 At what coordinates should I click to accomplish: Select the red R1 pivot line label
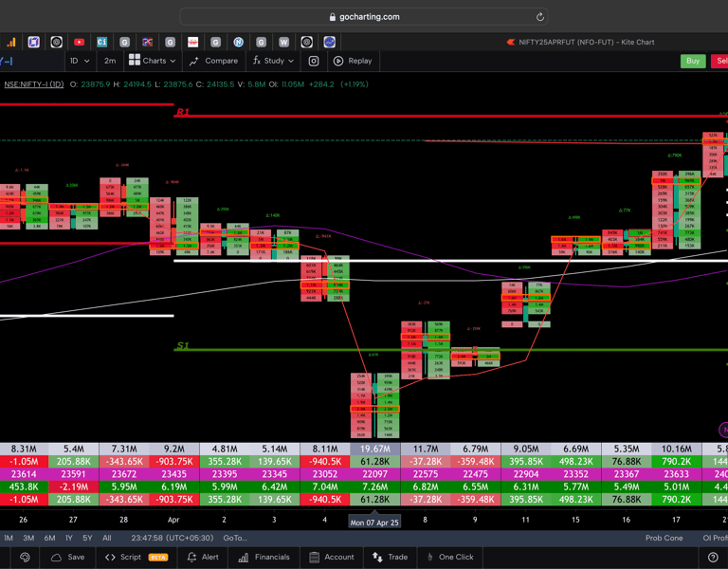(182, 112)
